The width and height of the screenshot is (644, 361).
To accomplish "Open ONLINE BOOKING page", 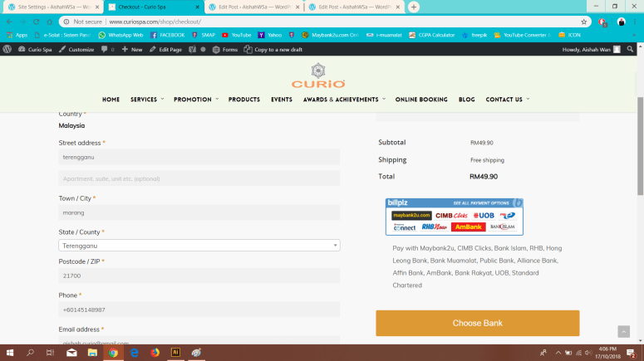I will point(421,100).
